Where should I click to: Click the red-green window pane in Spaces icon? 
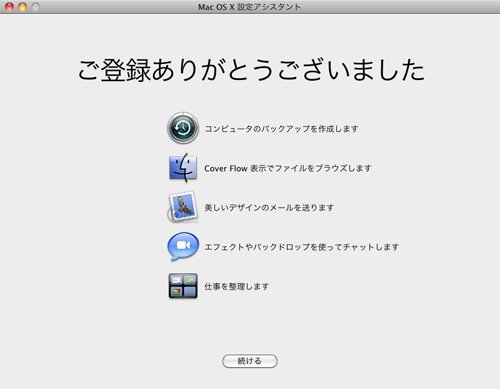(x=176, y=292)
